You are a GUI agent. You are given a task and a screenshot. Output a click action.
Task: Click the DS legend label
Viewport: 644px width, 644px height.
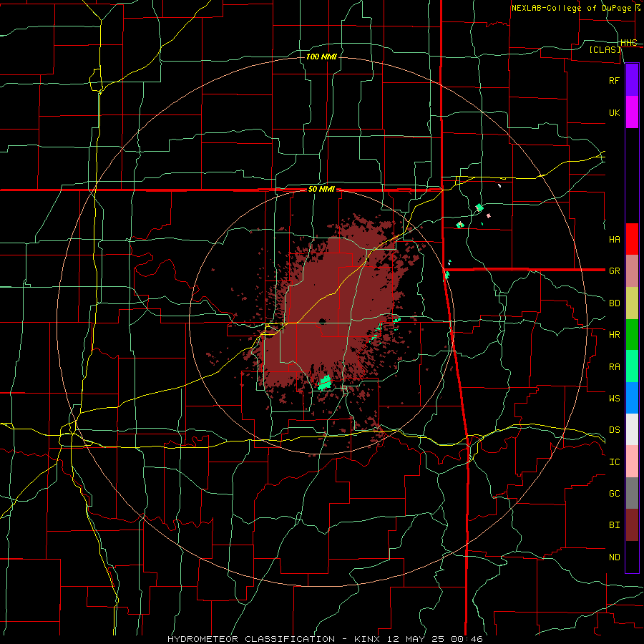[x=614, y=430]
